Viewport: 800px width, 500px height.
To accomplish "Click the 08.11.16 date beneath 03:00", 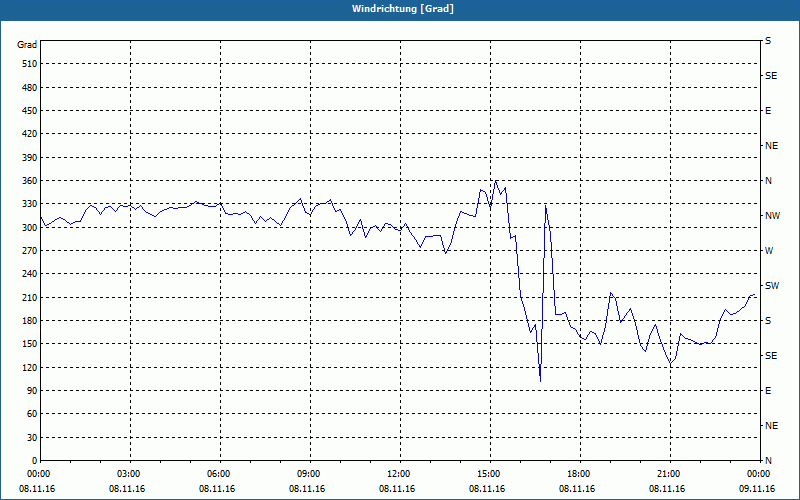I will coord(127,488).
